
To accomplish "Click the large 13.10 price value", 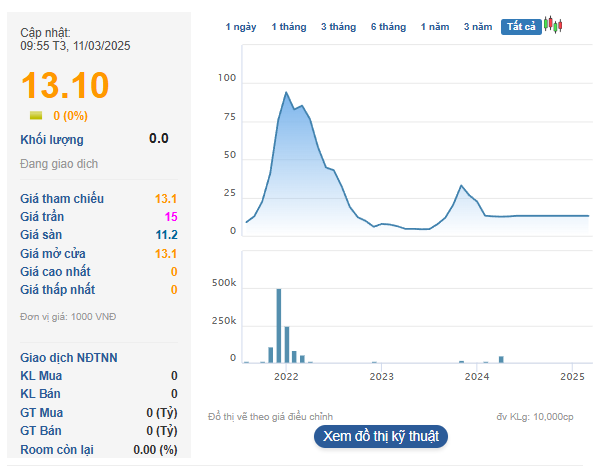I will [x=65, y=85].
